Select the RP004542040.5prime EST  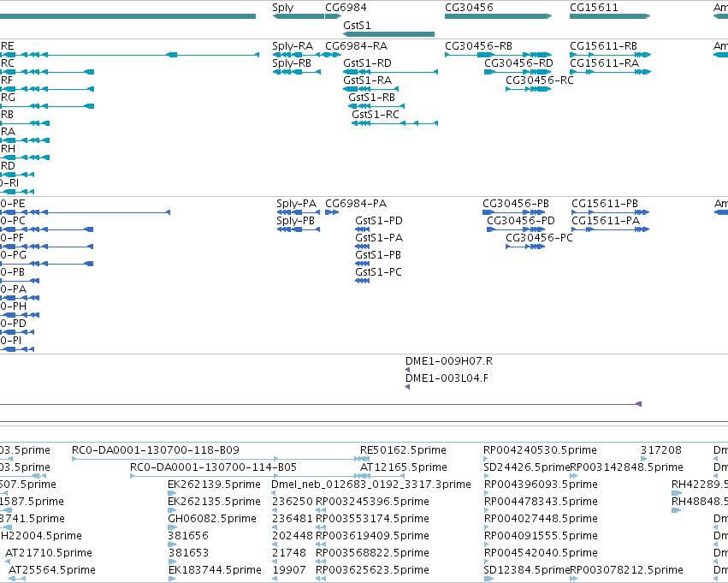pos(486,562)
